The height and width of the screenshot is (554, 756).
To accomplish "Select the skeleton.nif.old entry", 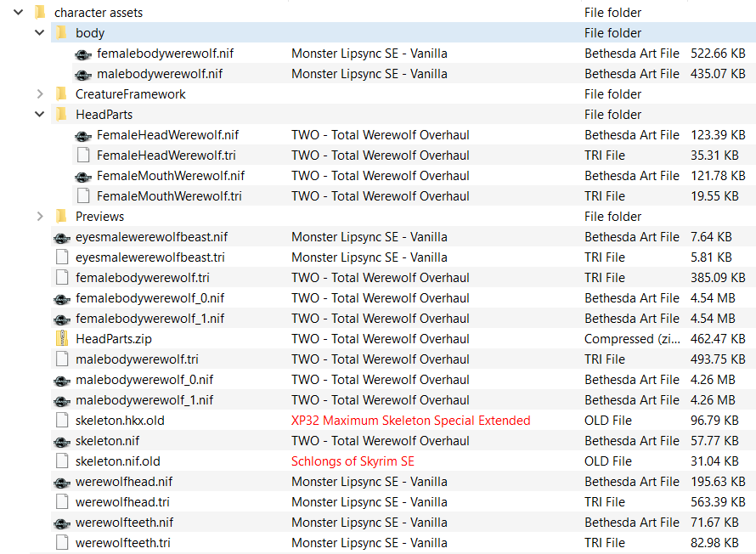I will click(403, 461).
